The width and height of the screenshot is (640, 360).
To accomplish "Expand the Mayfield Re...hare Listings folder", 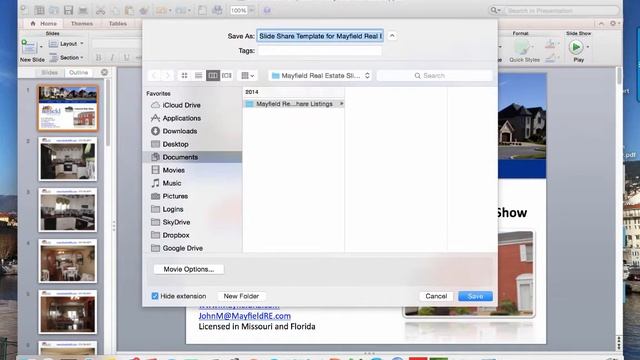I will [341, 104].
